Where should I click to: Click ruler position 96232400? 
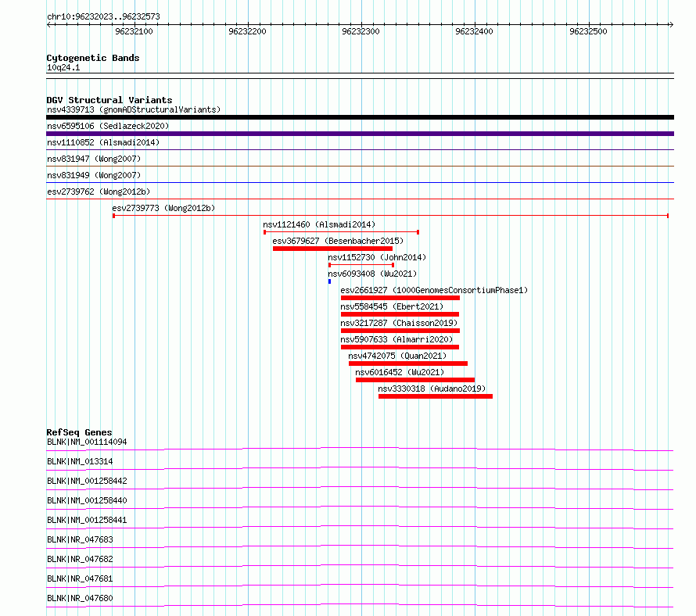click(474, 31)
